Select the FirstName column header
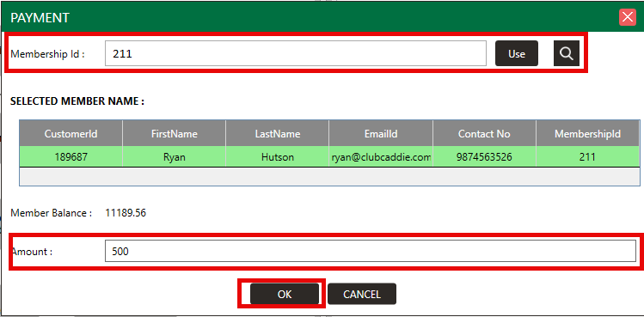The height and width of the screenshot is (317, 644). click(x=175, y=133)
